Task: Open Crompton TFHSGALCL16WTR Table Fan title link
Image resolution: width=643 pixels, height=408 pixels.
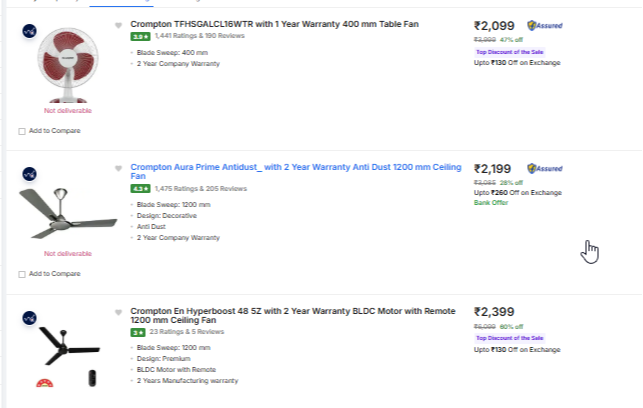Action: point(274,24)
